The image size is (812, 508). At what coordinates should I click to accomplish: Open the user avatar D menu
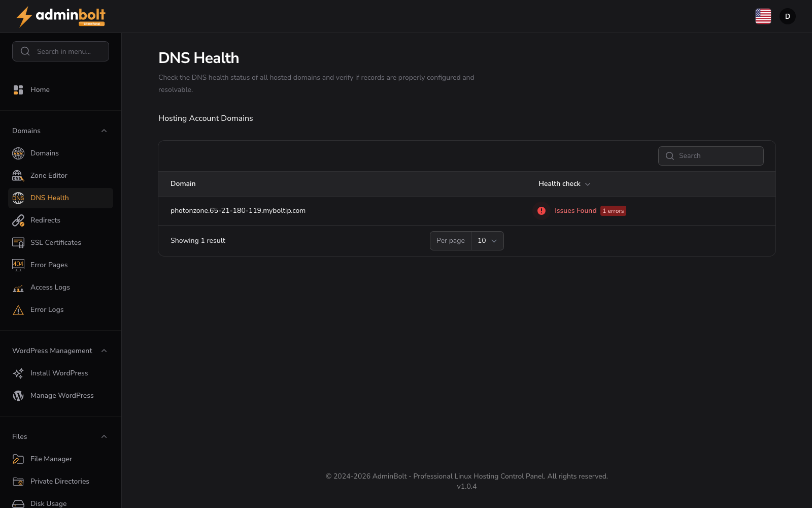788,16
